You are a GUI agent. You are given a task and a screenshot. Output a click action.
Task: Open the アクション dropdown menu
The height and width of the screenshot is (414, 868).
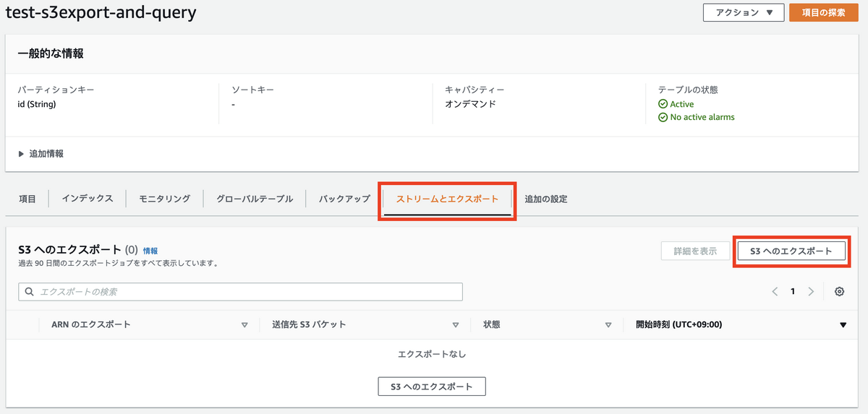pos(744,12)
